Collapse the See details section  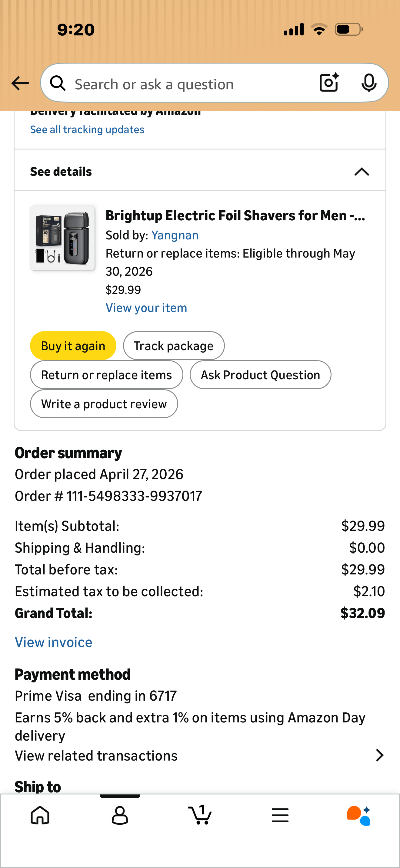tap(362, 172)
